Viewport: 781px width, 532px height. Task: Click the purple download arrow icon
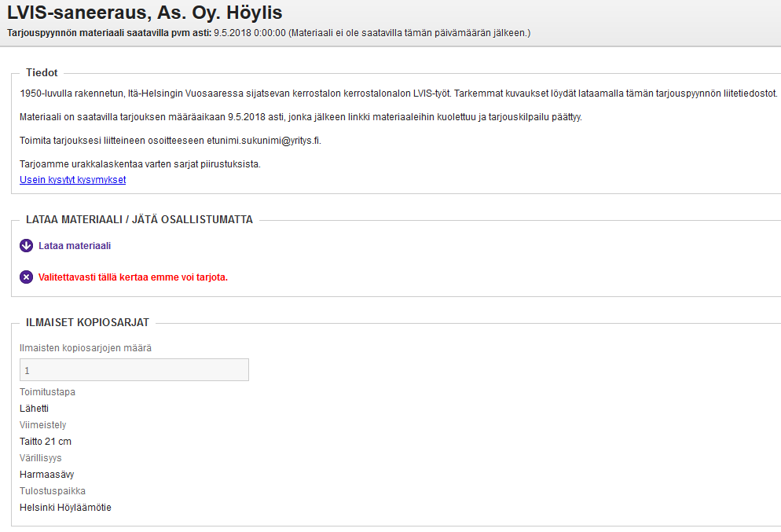27,246
